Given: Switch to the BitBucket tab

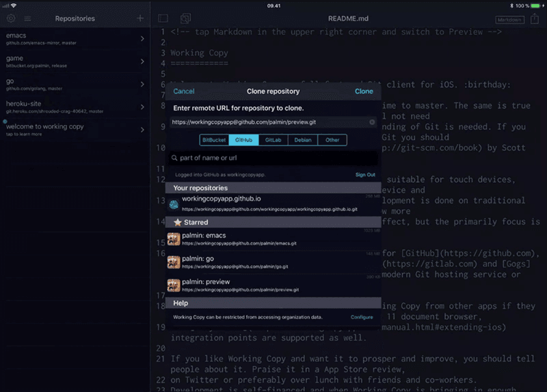Looking at the screenshot, I should pos(214,140).
